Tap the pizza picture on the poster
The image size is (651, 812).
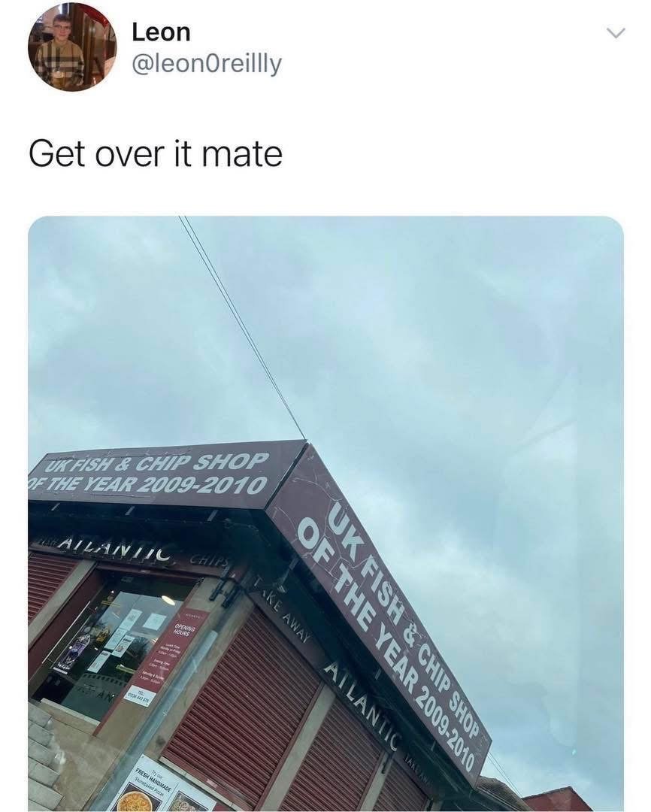pos(136,801)
